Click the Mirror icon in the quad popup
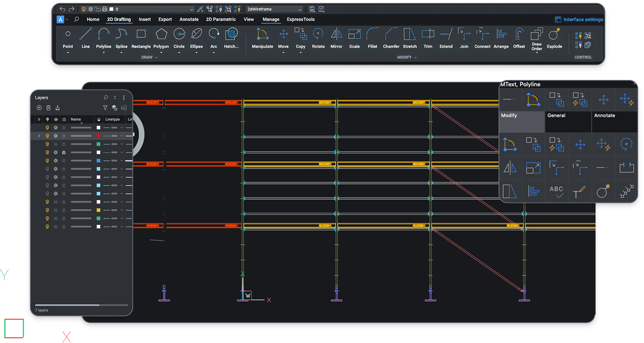 (x=510, y=168)
